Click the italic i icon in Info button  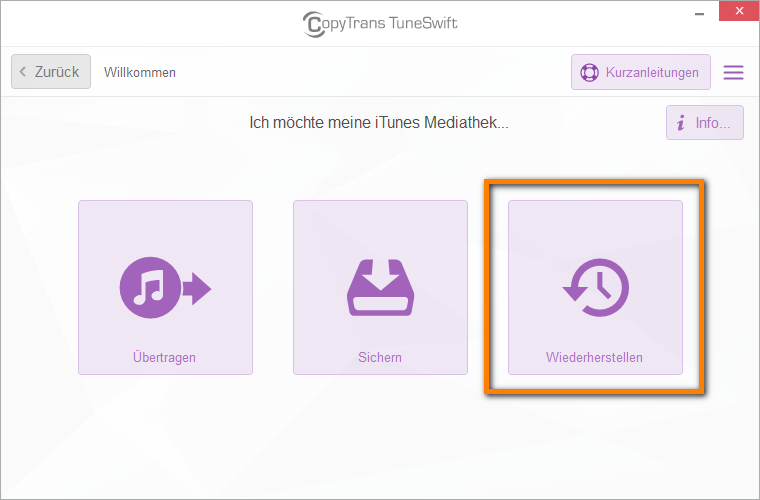coord(681,123)
